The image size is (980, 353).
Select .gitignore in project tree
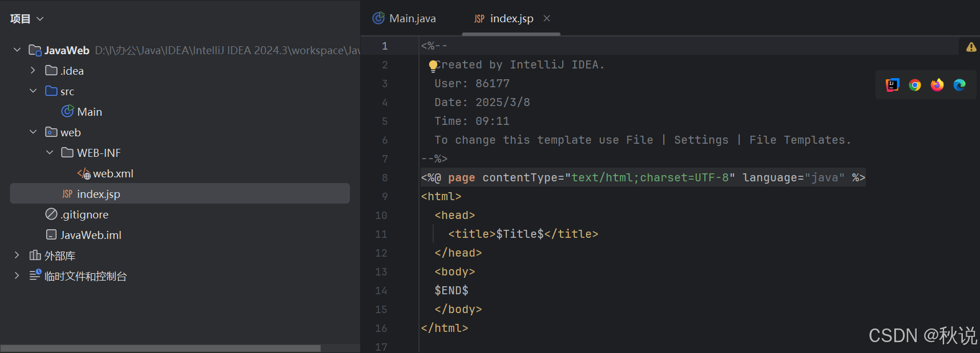pos(84,214)
